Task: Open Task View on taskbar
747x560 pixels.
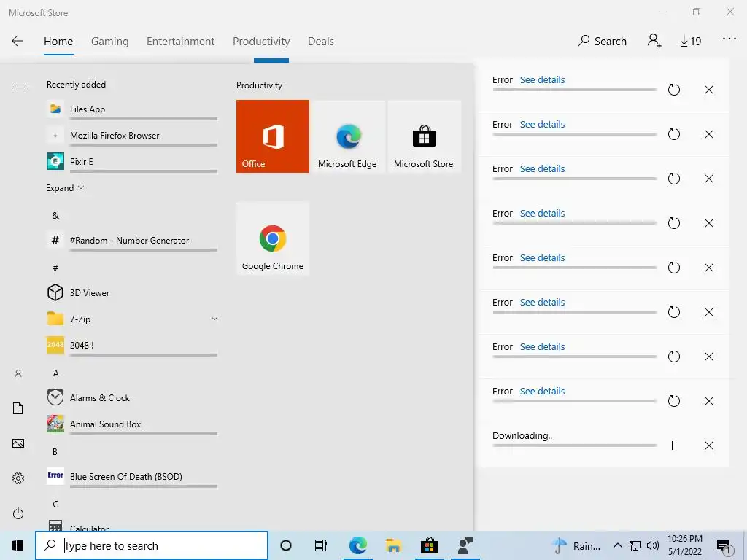Action: (321, 545)
